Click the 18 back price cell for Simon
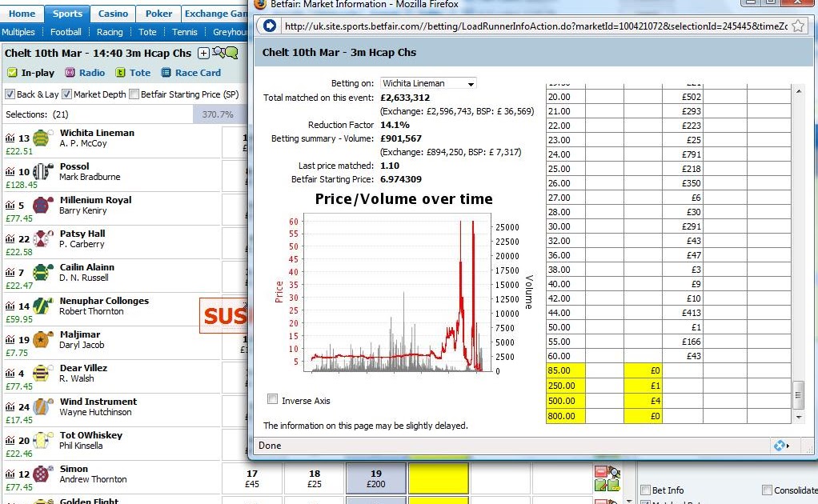818x504 pixels. [x=314, y=478]
